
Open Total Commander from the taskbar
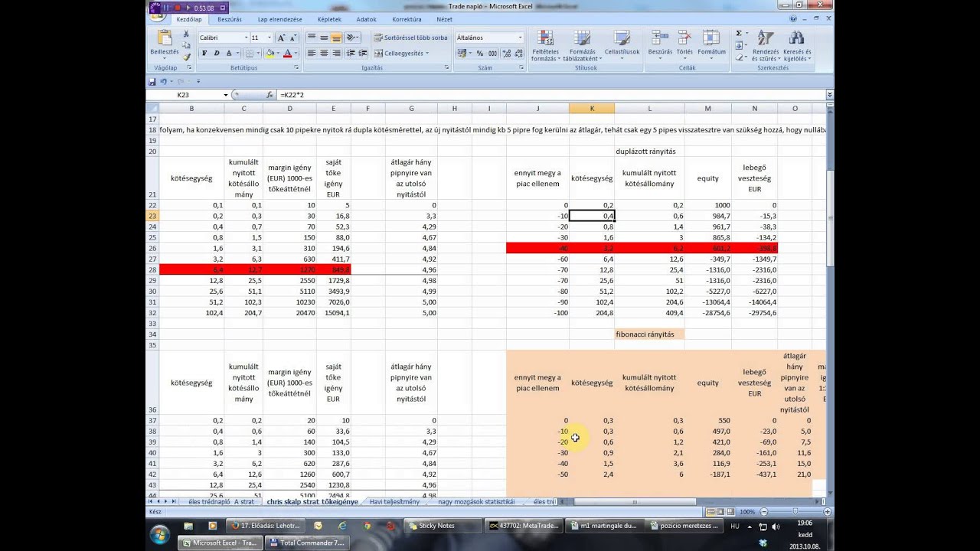coord(306,543)
